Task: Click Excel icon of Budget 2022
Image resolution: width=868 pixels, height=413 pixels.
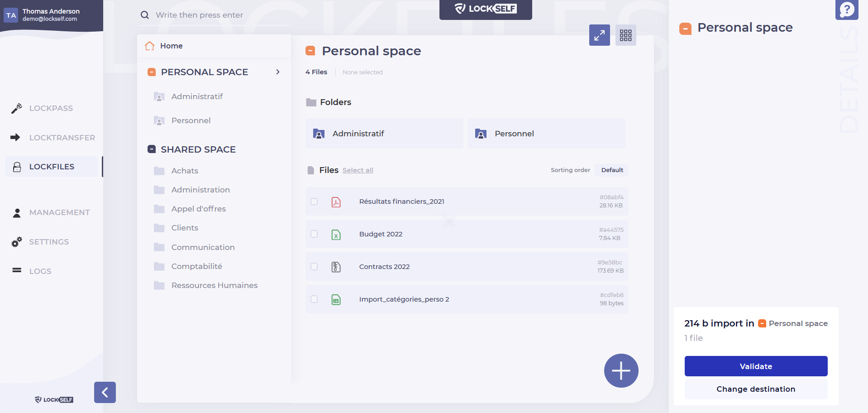Action: tap(336, 235)
